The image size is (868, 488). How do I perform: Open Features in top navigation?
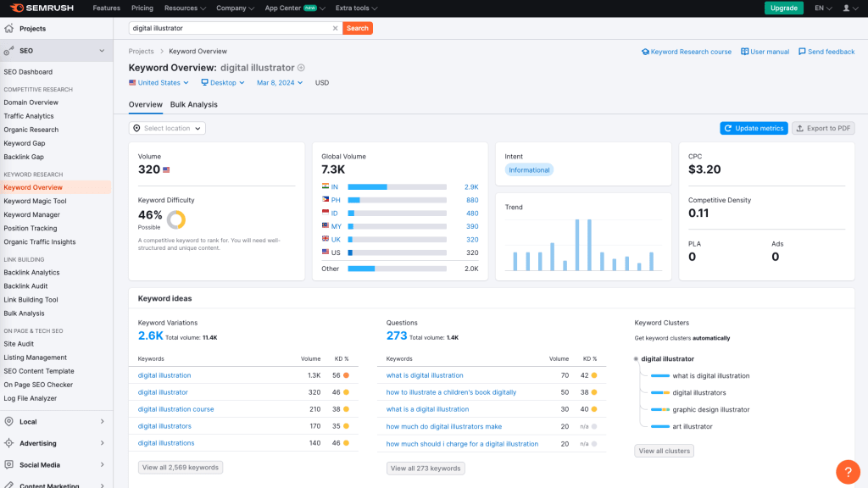coord(106,8)
